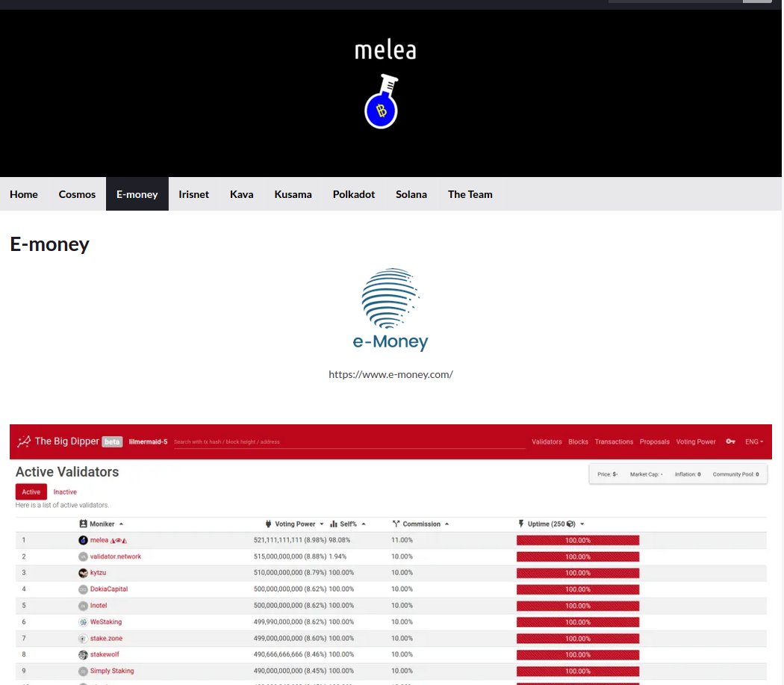Open the WeStaking validator link
The height and width of the screenshot is (685, 784).
tap(106, 622)
